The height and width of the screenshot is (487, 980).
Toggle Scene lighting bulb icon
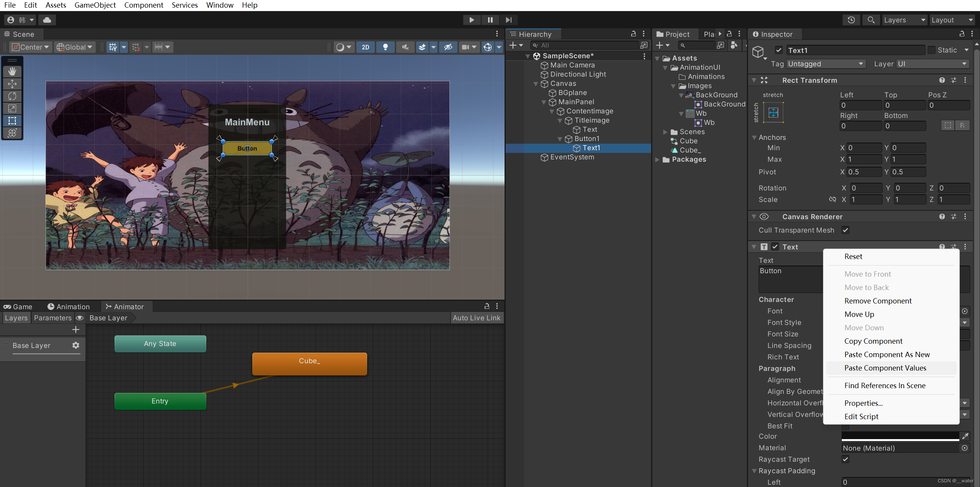(385, 47)
